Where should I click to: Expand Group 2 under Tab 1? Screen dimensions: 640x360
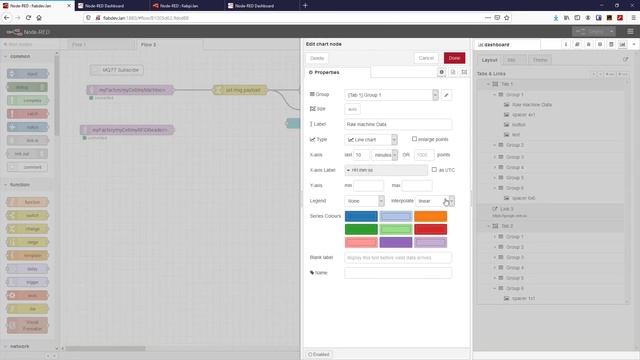[x=495, y=145]
